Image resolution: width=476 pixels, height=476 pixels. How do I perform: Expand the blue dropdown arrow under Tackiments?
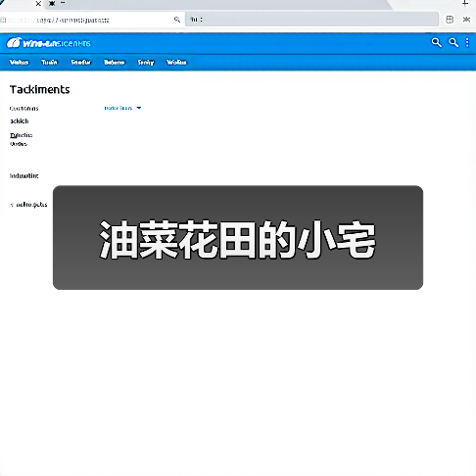tap(139, 108)
